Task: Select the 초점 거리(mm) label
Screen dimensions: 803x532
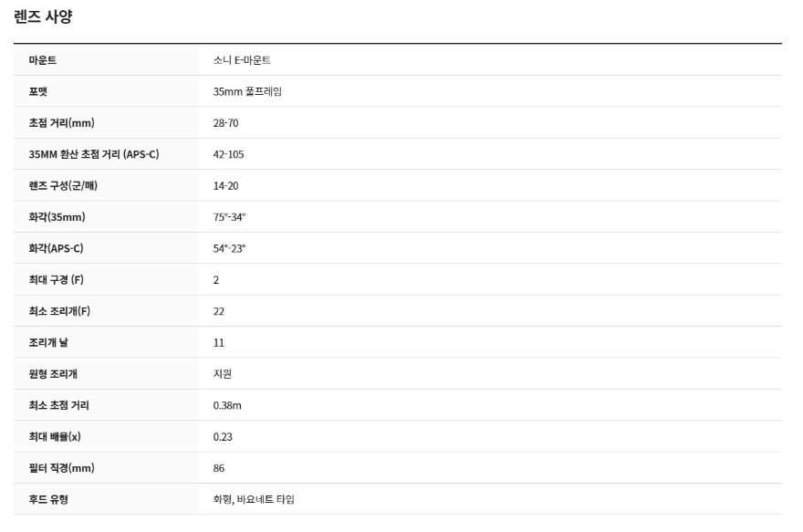Action: (61, 123)
